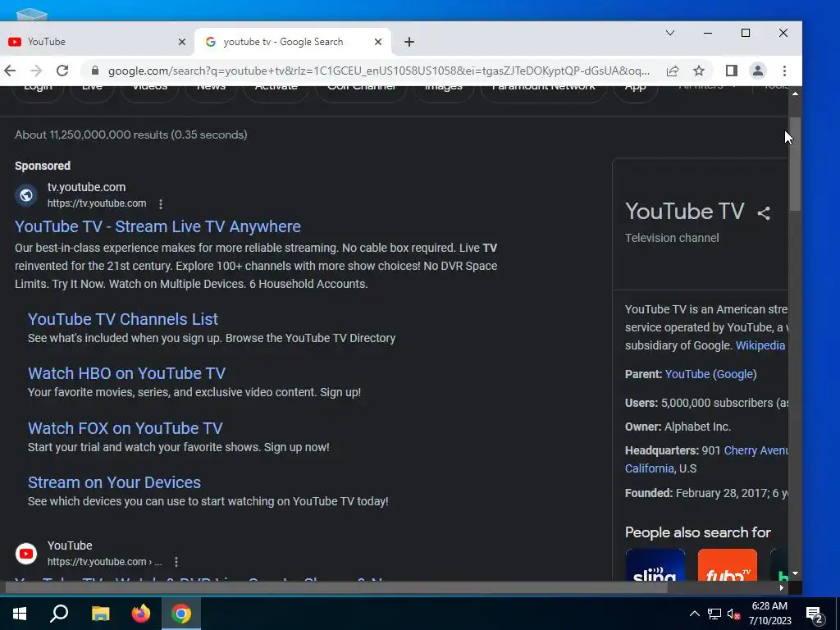Open the taskbar clock and date

(769, 614)
